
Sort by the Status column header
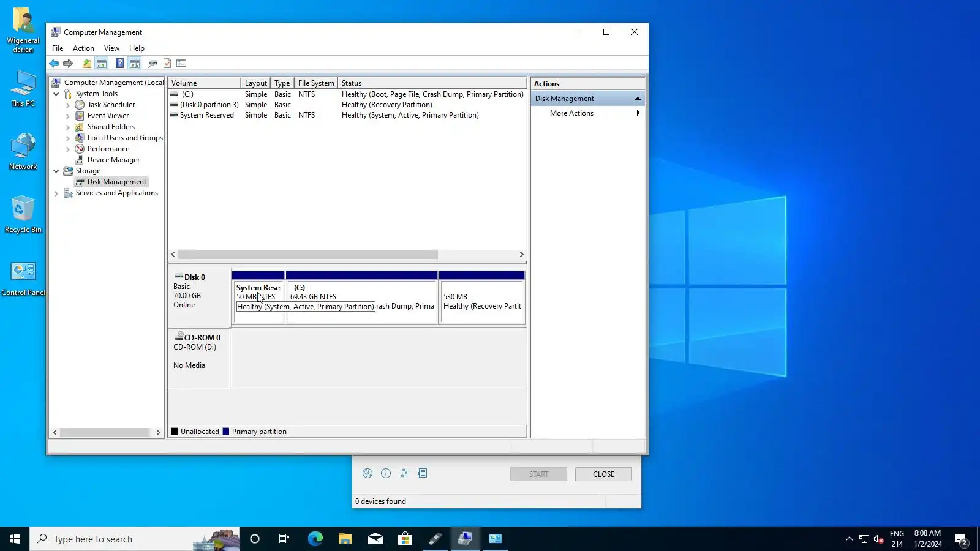tap(432, 83)
